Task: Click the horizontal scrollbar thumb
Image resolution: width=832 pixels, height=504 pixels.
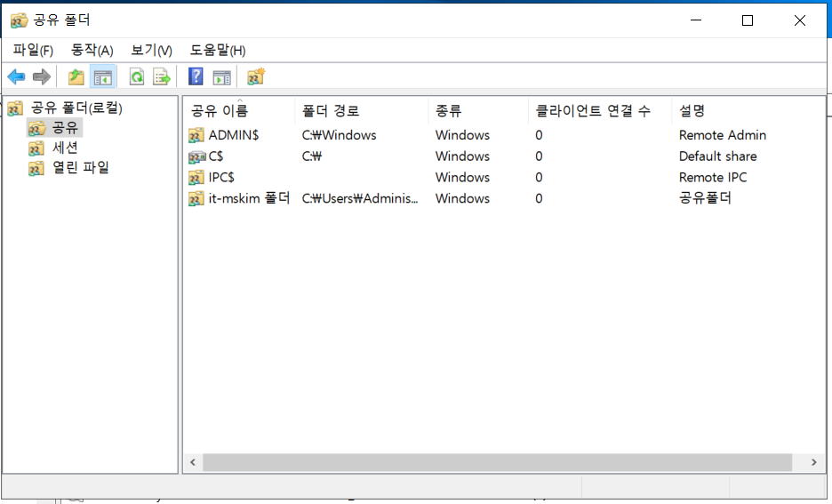Action: (x=497, y=462)
